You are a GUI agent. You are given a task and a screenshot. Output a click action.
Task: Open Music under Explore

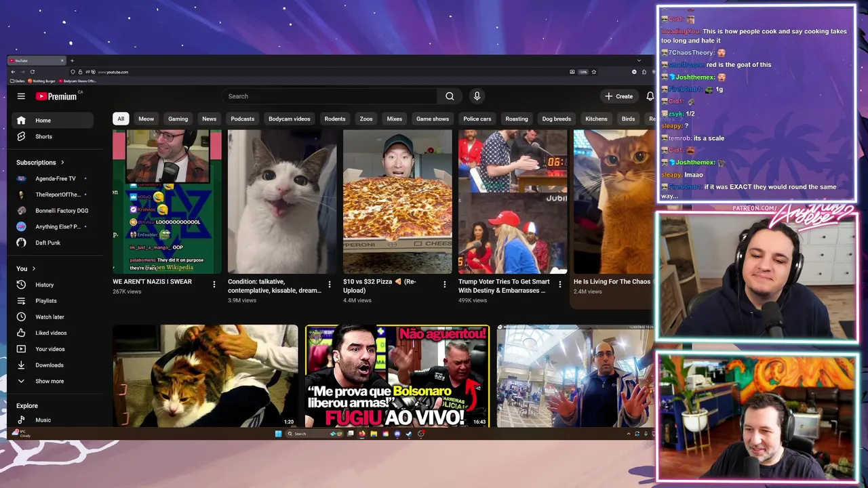click(52, 420)
